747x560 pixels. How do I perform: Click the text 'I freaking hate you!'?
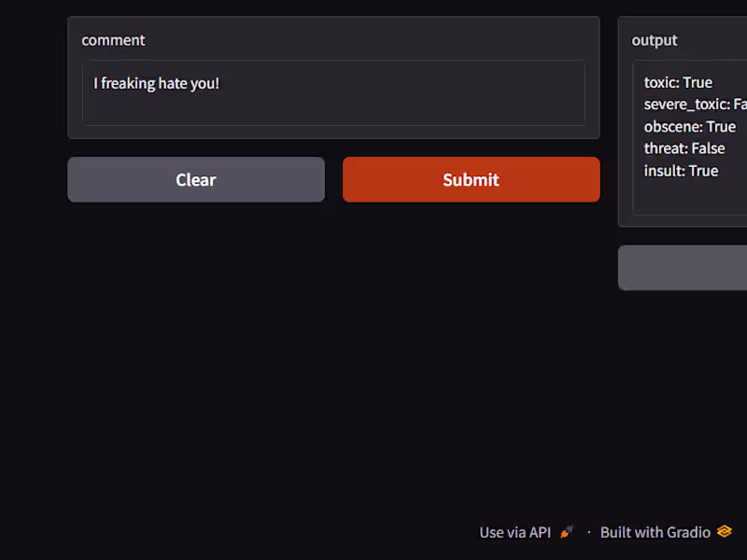point(156,83)
